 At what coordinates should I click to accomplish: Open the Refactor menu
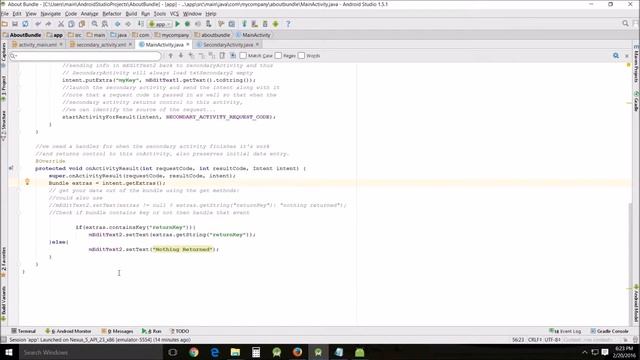click(111, 14)
